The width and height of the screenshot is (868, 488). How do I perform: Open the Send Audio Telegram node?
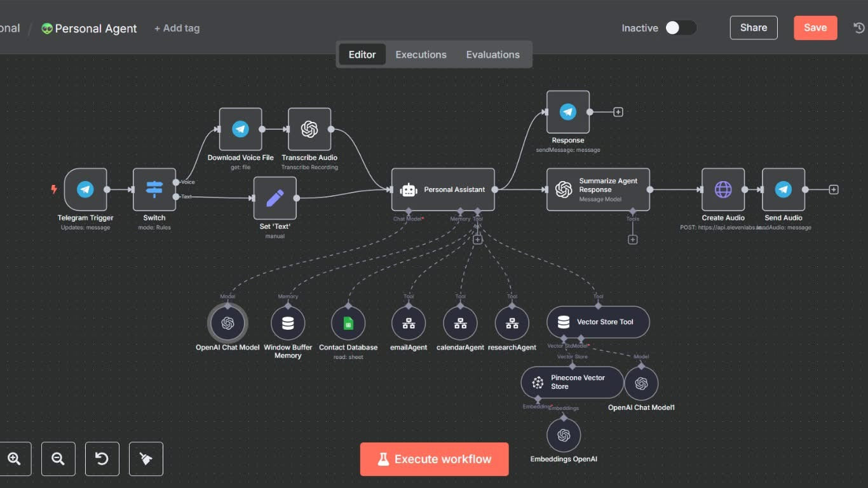783,189
